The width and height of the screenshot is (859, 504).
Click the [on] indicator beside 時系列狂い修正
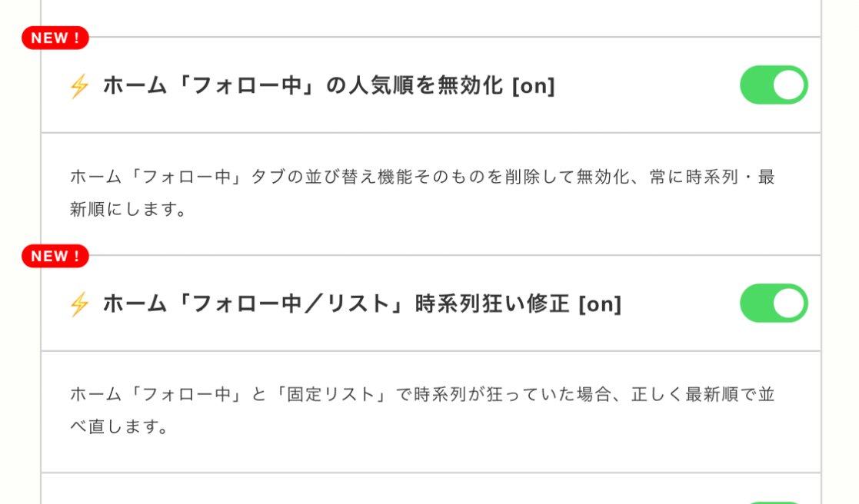tap(602, 303)
